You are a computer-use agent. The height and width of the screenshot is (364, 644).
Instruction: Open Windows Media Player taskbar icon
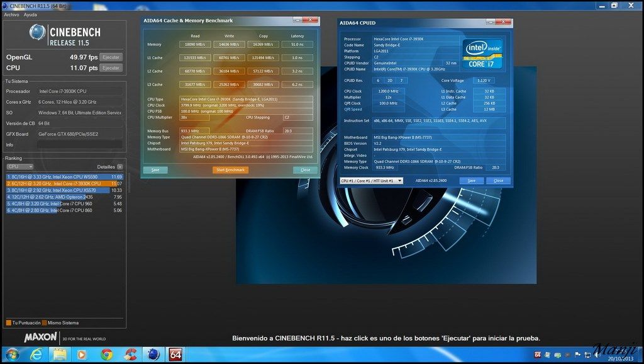click(x=82, y=354)
